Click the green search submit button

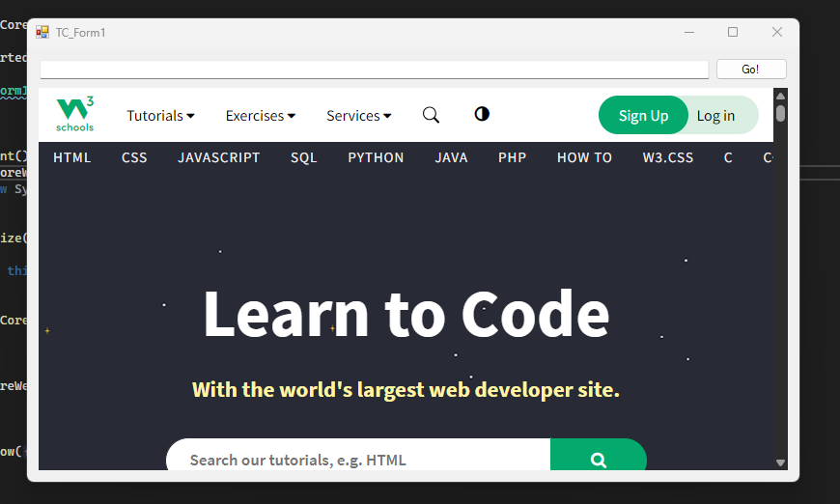click(x=598, y=459)
